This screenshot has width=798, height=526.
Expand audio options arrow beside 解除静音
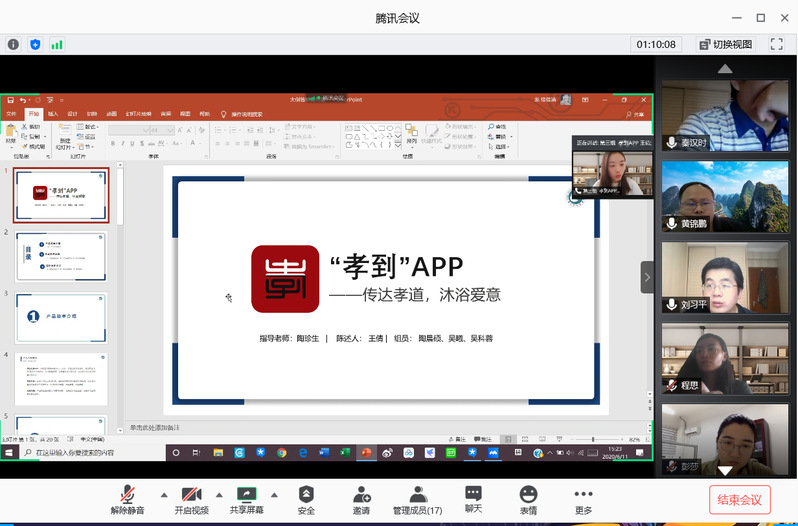(x=163, y=493)
